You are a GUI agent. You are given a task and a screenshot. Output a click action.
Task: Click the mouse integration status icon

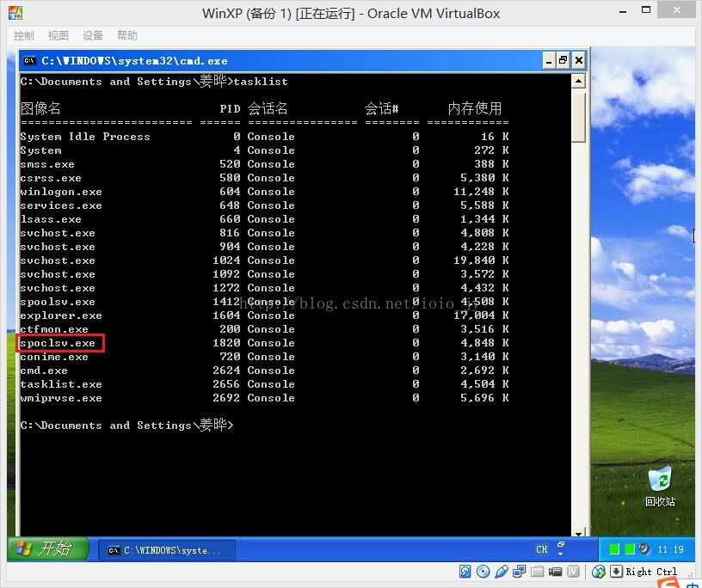click(x=599, y=572)
